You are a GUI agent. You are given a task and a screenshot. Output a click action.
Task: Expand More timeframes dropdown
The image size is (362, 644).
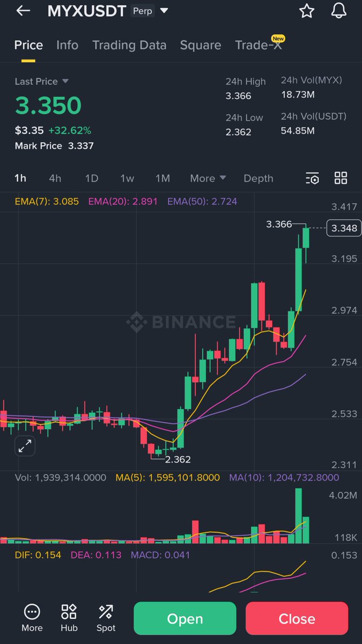pyautogui.click(x=208, y=178)
